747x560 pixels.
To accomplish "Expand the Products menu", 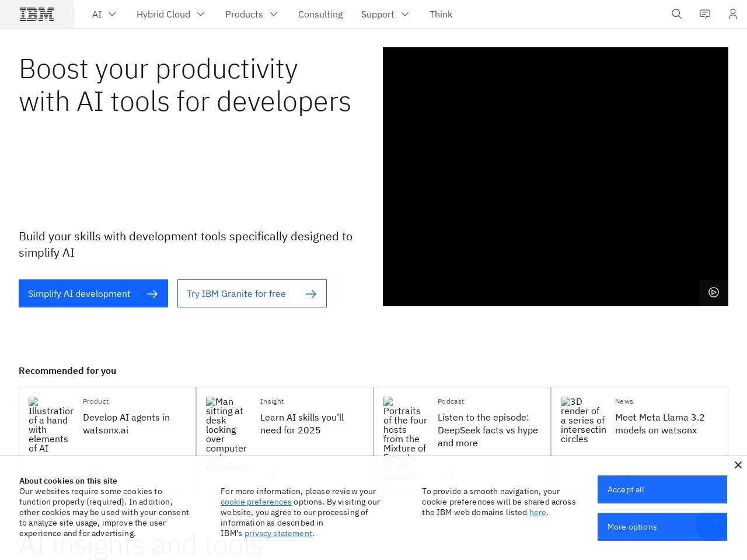I will tap(252, 14).
